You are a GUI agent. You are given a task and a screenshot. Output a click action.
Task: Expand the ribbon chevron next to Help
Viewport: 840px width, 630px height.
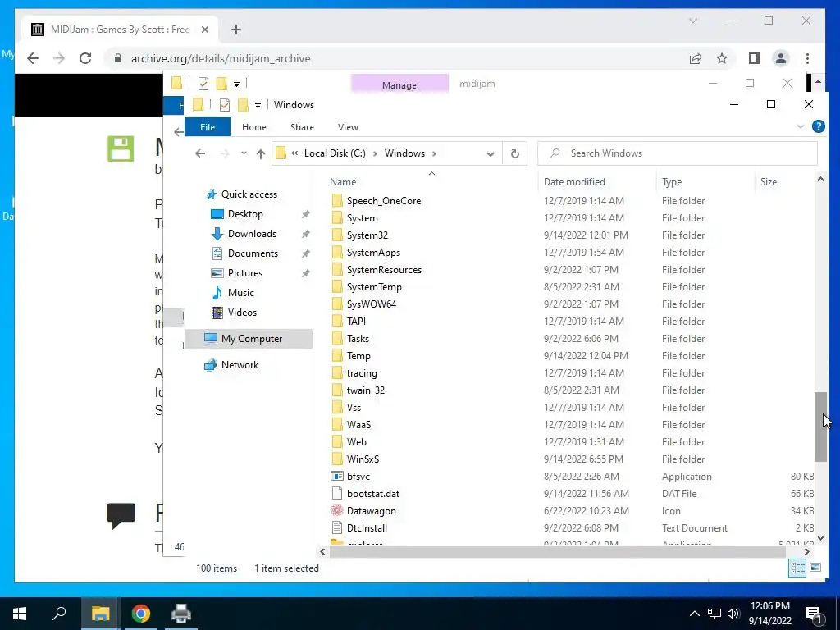[x=801, y=127]
